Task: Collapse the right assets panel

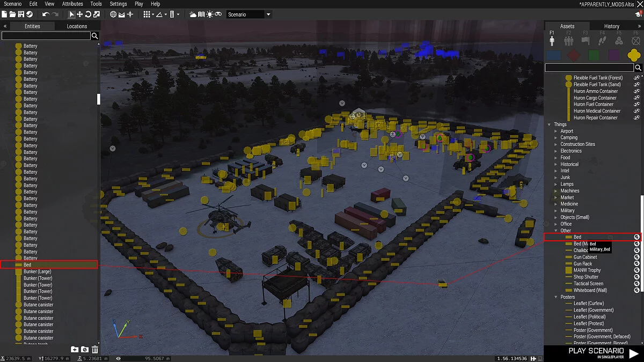Action: [x=639, y=26]
